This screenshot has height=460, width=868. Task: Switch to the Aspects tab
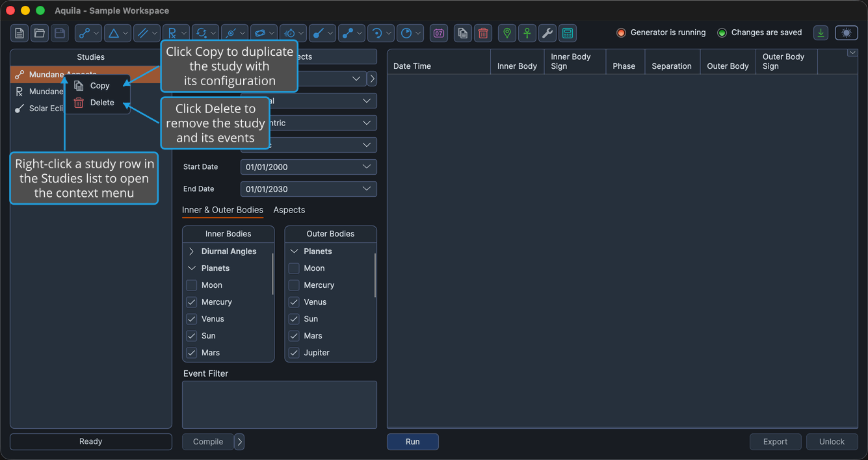pyautogui.click(x=289, y=210)
